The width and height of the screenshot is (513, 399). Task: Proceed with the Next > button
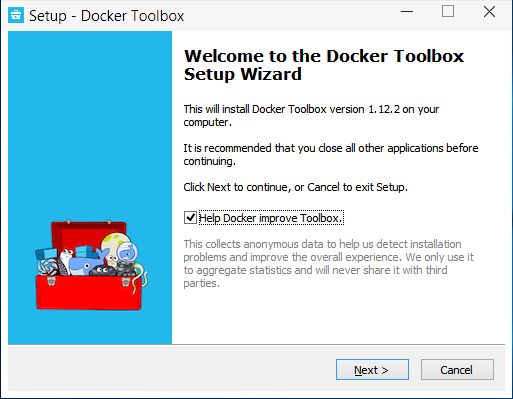[x=372, y=370]
